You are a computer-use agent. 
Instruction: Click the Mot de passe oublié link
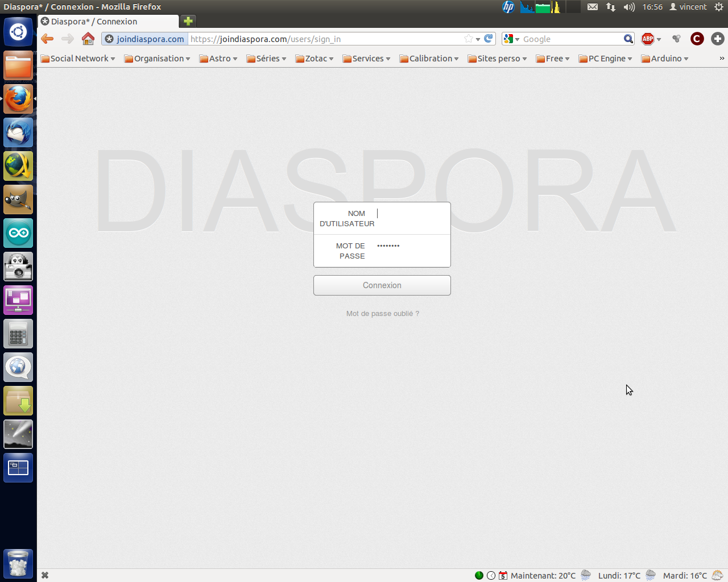[x=382, y=314]
